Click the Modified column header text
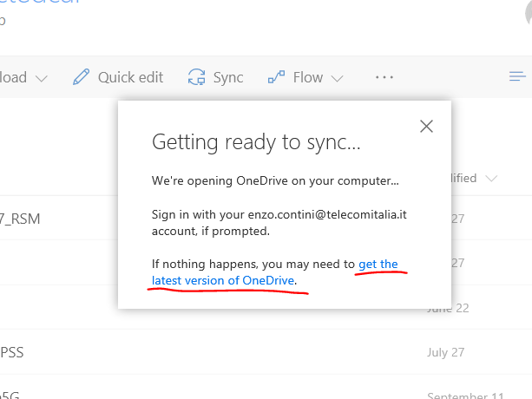 pos(463,178)
